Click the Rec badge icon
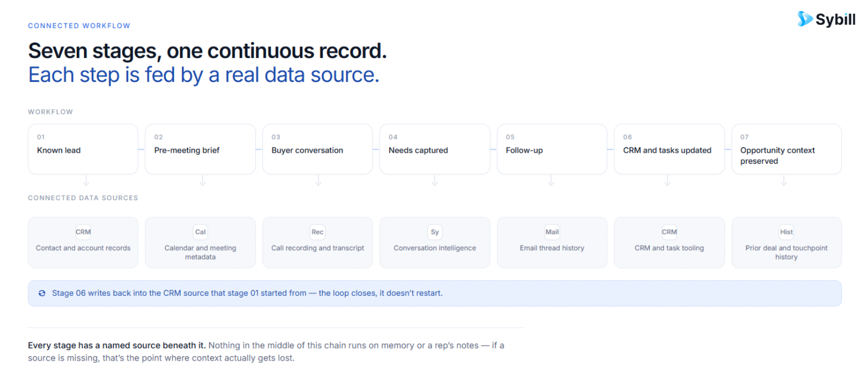The image size is (868, 386). click(318, 232)
